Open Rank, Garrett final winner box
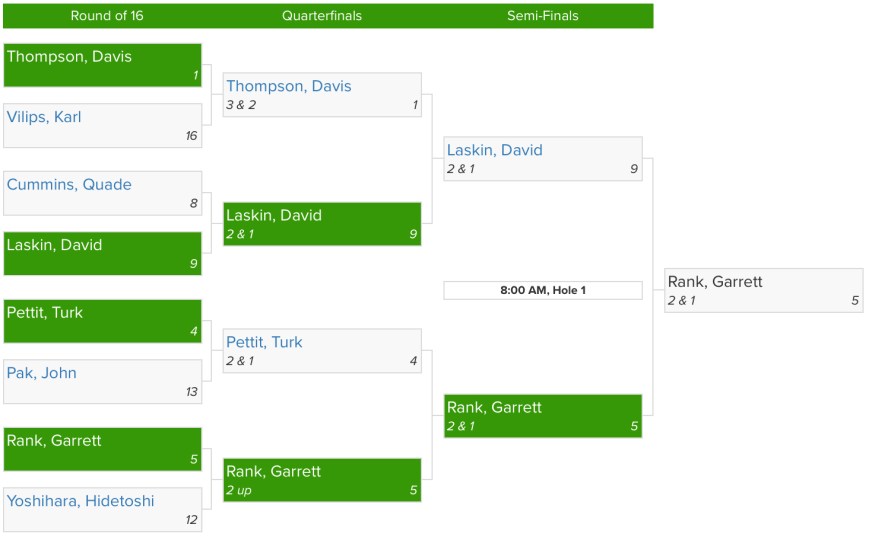The height and width of the screenshot is (537, 869). pyautogui.click(x=715, y=282)
